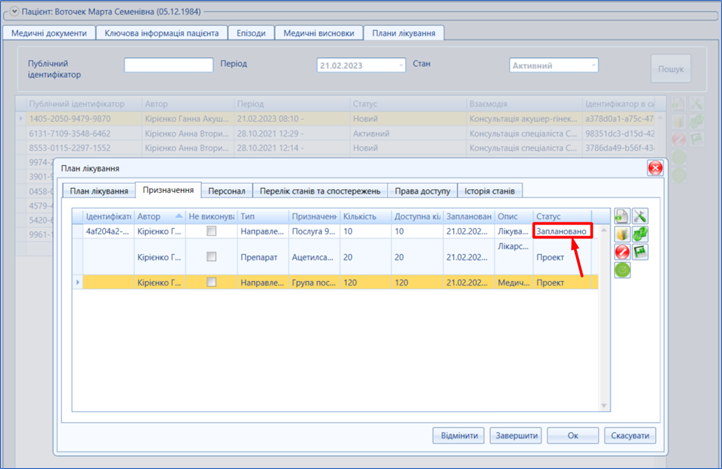This screenshot has width=722, height=469.
Task: Click the Скасувати button
Action: [x=630, y=435]
